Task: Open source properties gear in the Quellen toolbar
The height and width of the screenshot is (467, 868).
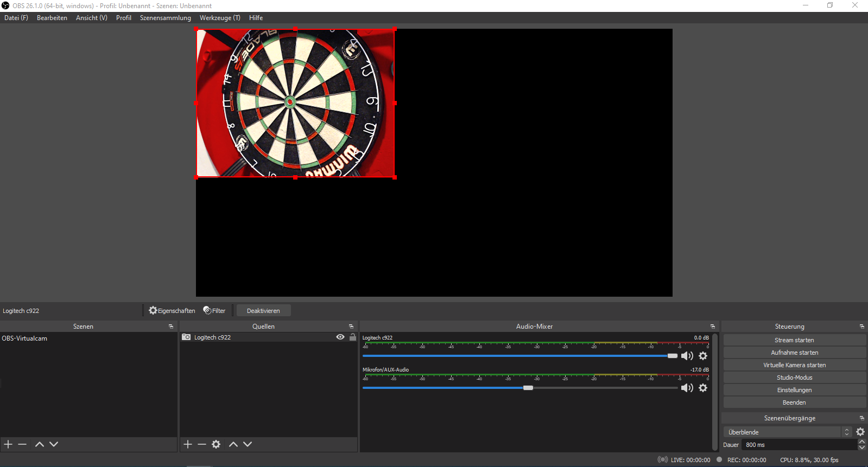Action: pyautogui.click(x=216, y=444)
